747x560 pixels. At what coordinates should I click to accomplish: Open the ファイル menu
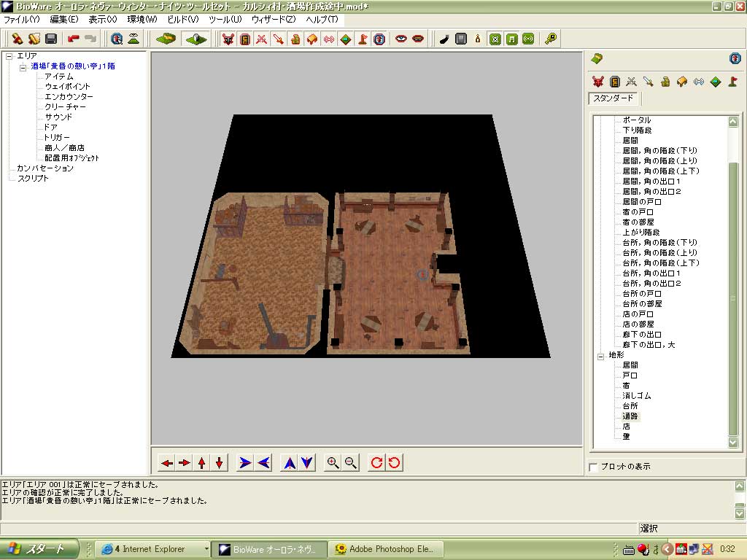pyautogui.click(x=21, y=20)
